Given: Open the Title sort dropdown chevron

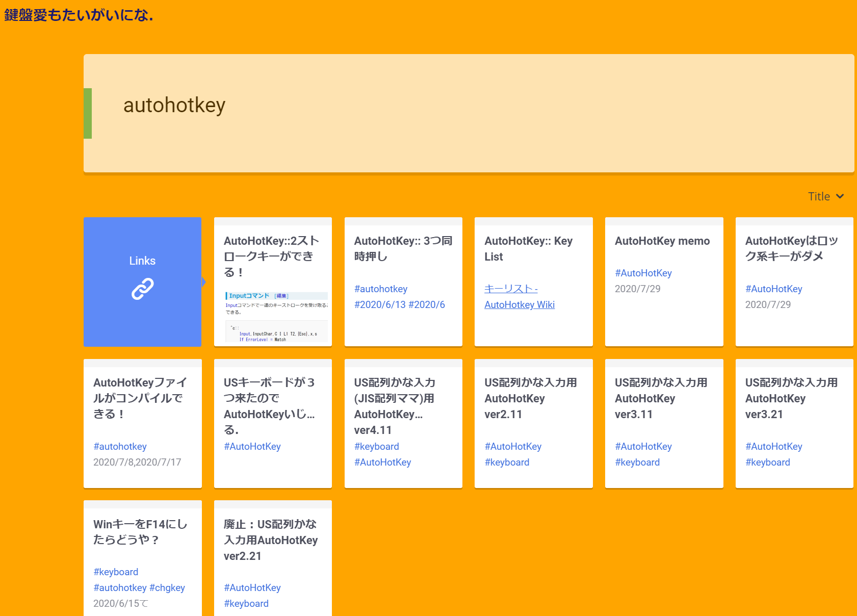Looking at the screenshot, I should (x=840, y=196).
